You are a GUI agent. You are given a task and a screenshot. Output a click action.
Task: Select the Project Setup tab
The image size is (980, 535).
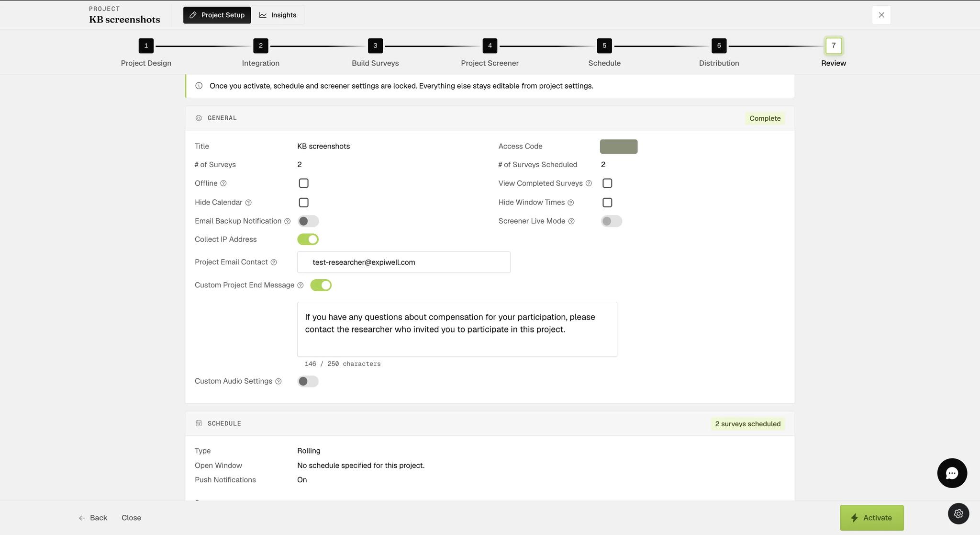217,15
